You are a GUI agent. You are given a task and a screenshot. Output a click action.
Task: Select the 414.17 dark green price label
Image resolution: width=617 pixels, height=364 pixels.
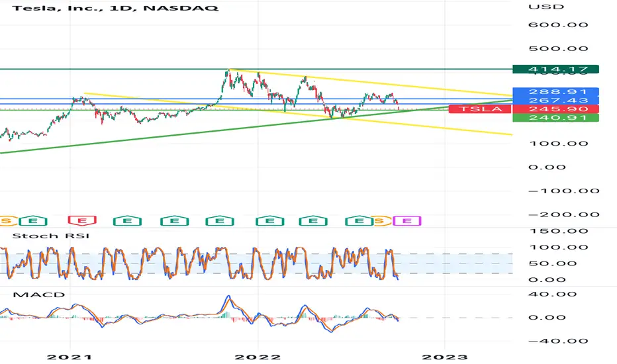pyautogui.click(x=555, y=69)
